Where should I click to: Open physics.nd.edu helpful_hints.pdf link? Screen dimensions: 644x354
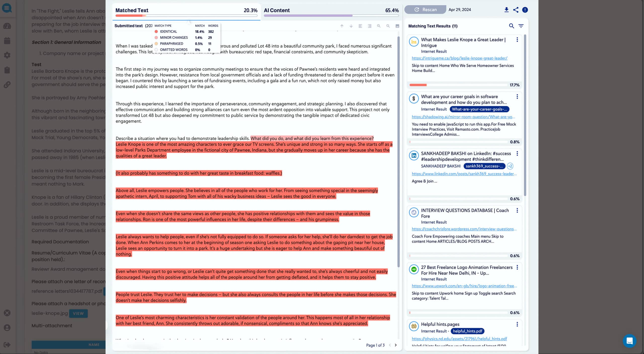[x=459, y=339]
